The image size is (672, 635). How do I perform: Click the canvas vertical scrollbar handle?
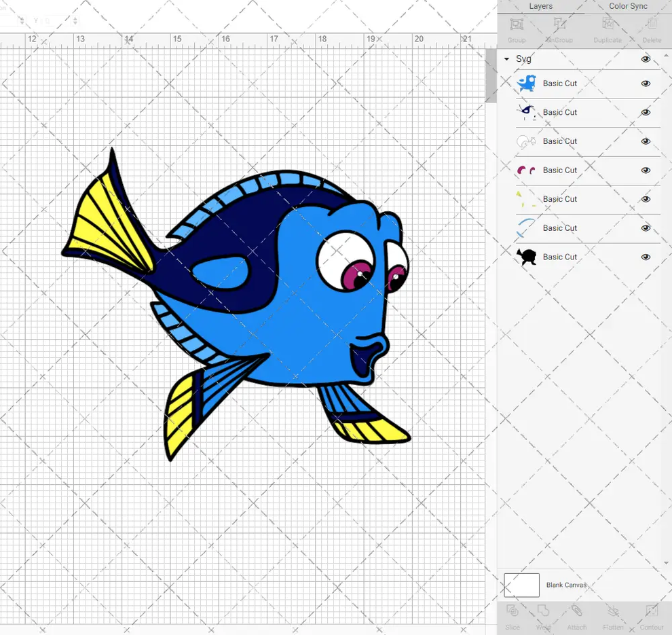491,75
